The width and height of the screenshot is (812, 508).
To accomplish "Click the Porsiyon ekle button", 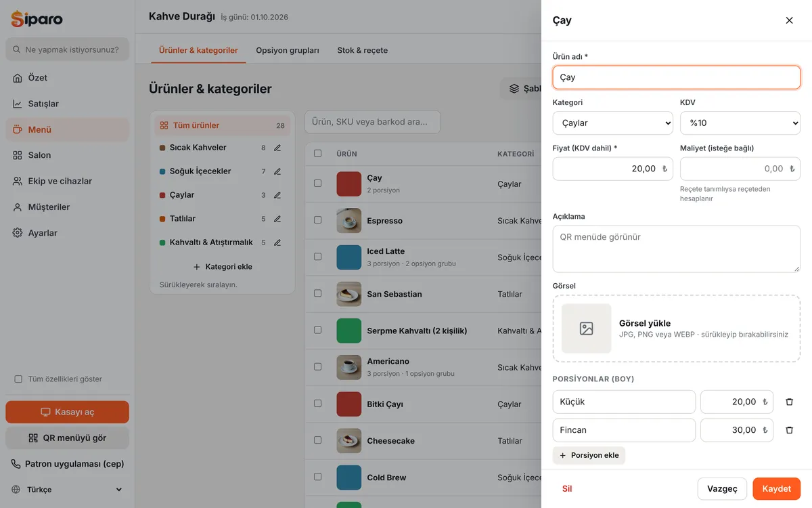I will (x=589, y=455).
